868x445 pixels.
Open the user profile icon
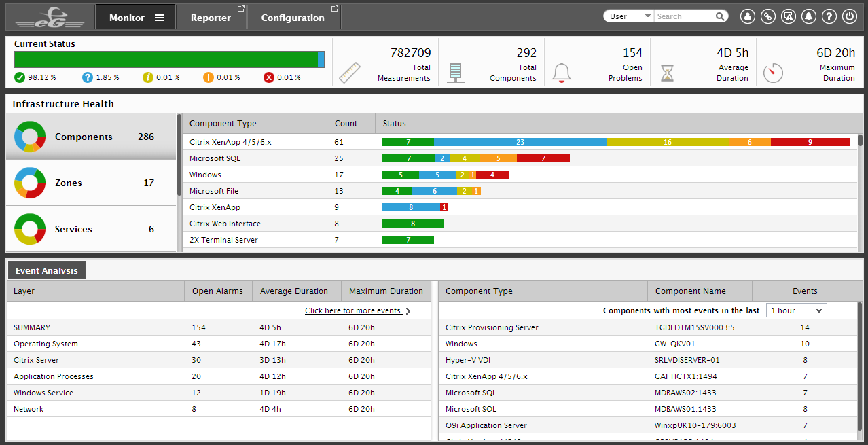[748, 17]
